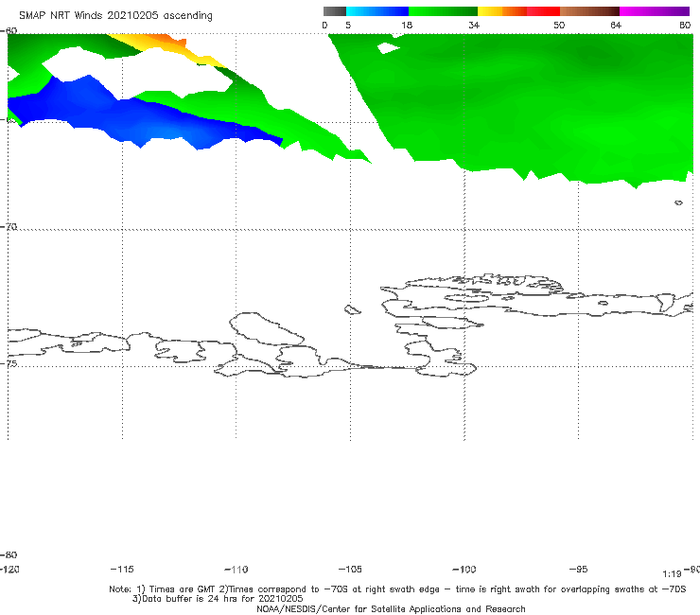Click the swath time stamp '1:19'
700x615 pixels.
[672, 574]
